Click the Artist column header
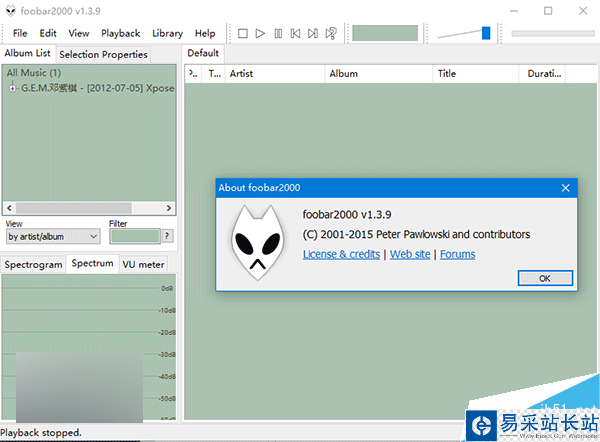 [x=275, y=73]
